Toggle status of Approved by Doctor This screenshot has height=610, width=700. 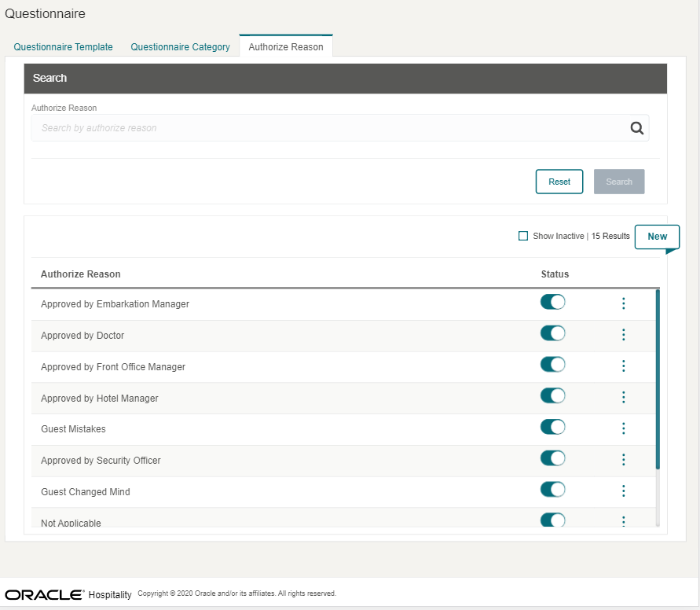coord(552,333)
